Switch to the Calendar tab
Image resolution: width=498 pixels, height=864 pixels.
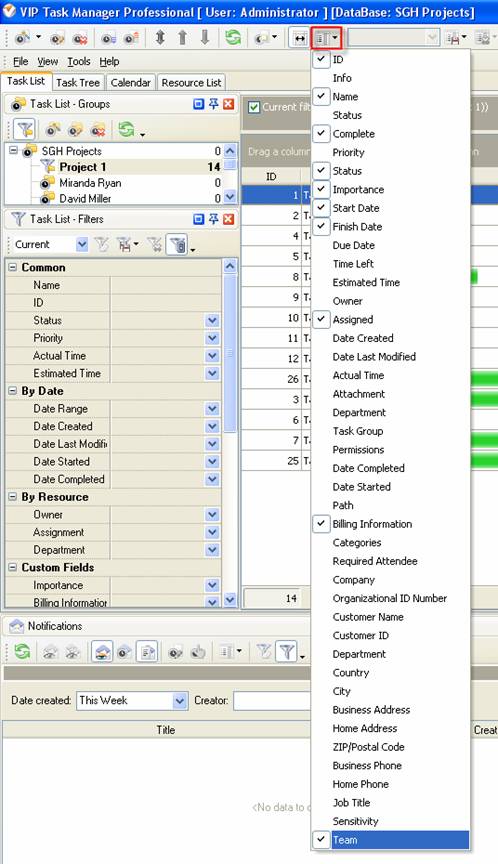(130, 83)
